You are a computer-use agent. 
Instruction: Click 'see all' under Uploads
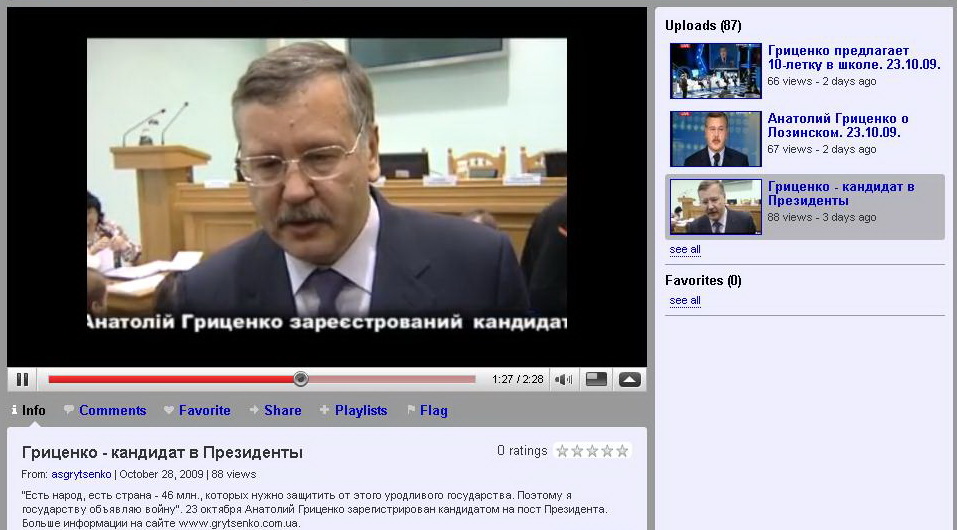tap(685, 249)
